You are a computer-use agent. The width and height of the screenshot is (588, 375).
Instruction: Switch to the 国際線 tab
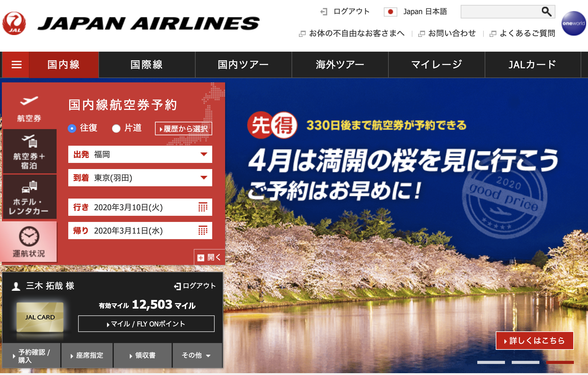pos(147,65)
